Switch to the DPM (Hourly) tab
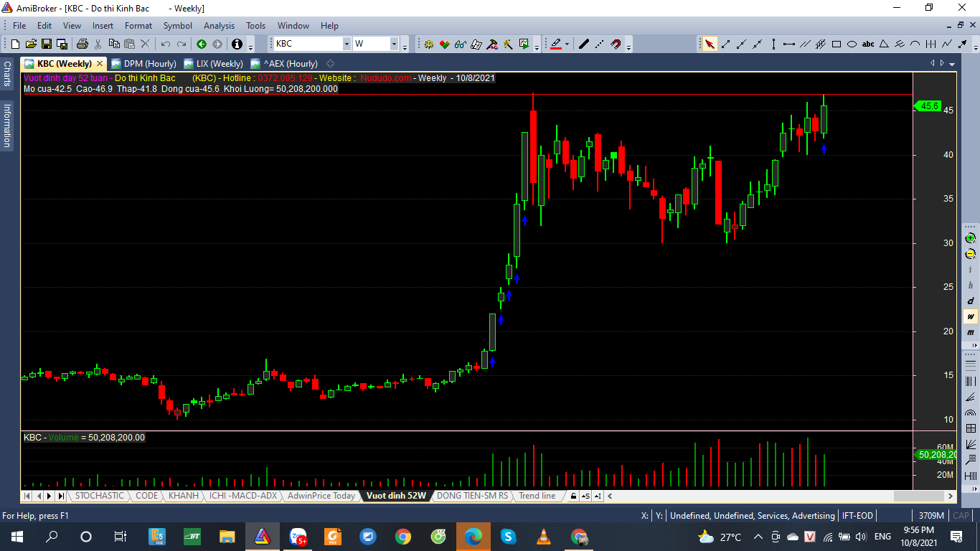The image size is (980, 551). pos(143,64)
